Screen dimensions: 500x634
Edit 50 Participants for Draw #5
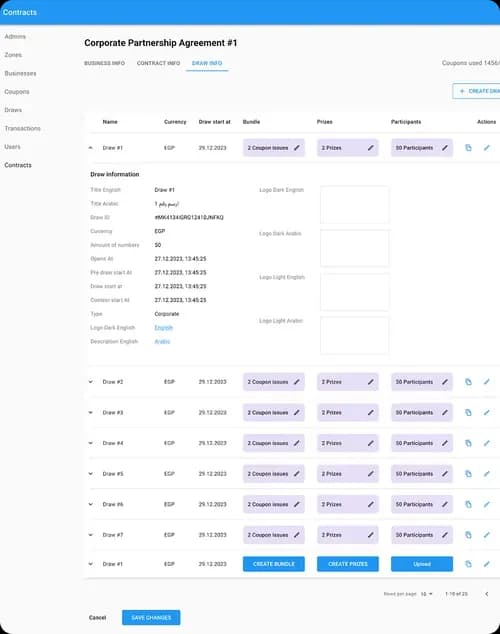[x=445, y=473]
